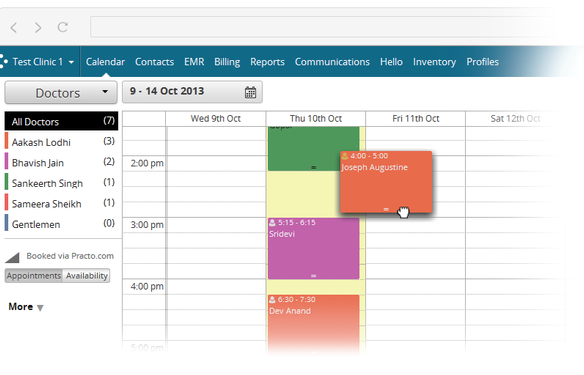Click the browser back arrow
Viewport: 584px width, 375px height.
point(14,27)
